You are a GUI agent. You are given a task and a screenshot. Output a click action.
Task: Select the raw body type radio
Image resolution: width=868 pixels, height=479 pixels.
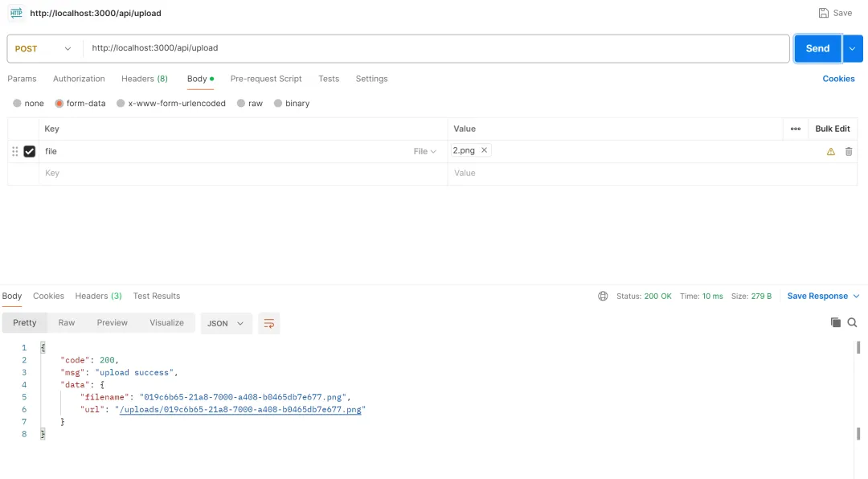241,103
